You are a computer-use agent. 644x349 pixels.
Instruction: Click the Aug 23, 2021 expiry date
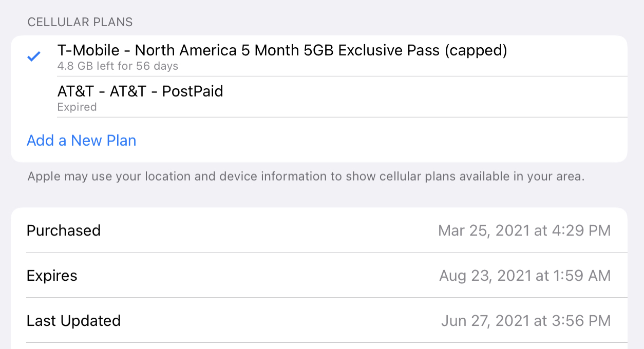tap(486, 276)
